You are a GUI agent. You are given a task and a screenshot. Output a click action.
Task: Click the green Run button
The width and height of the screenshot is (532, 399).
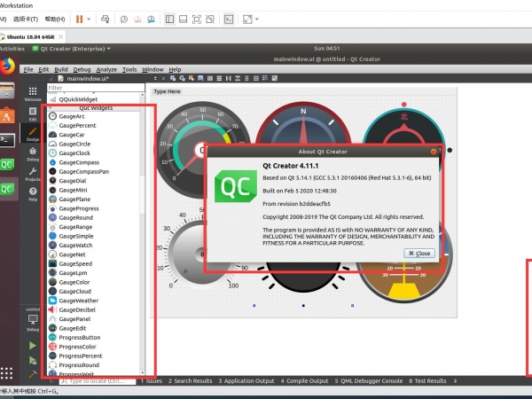coord(33,345)
